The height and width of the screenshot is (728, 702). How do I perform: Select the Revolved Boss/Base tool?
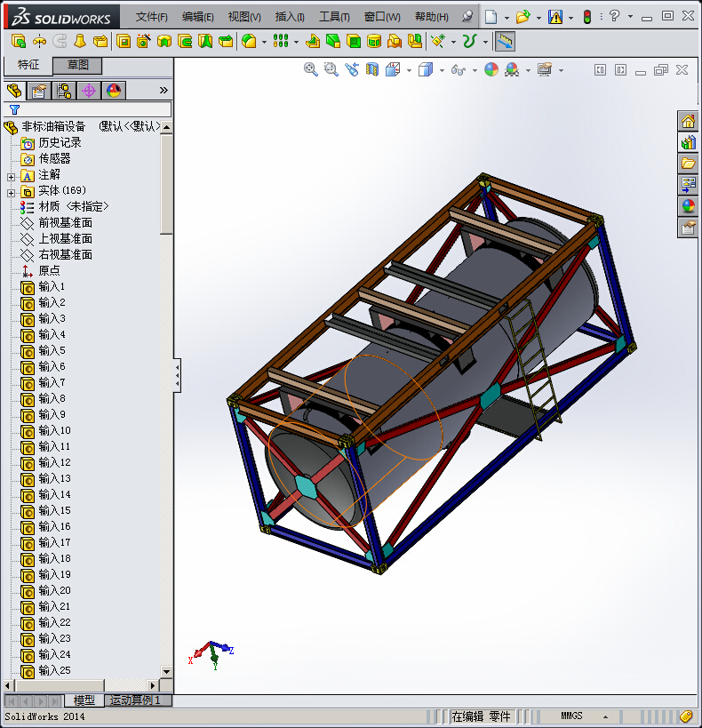39,42
